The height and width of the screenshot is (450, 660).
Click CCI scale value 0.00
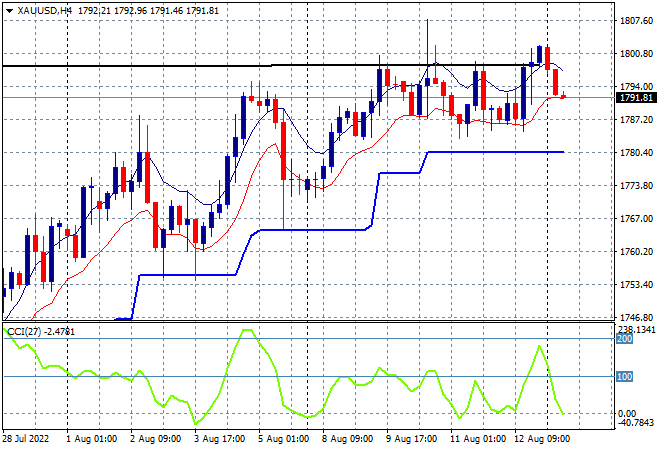click(627, 413)
